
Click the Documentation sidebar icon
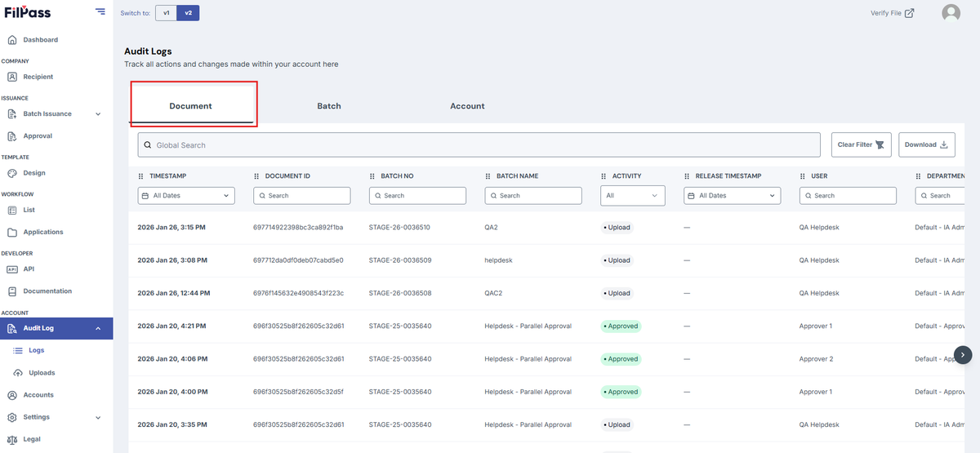click(12, 291)
